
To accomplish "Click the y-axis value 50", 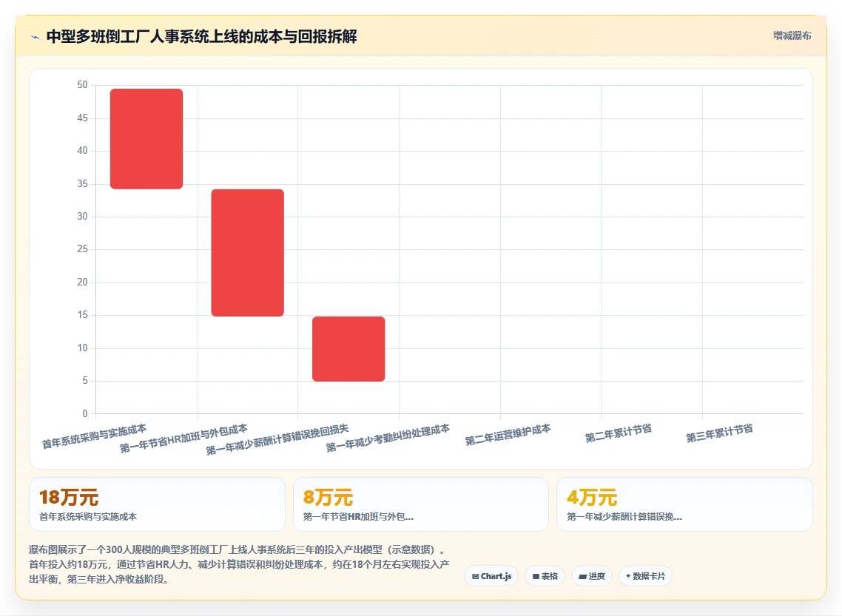I will pos(82,85).
